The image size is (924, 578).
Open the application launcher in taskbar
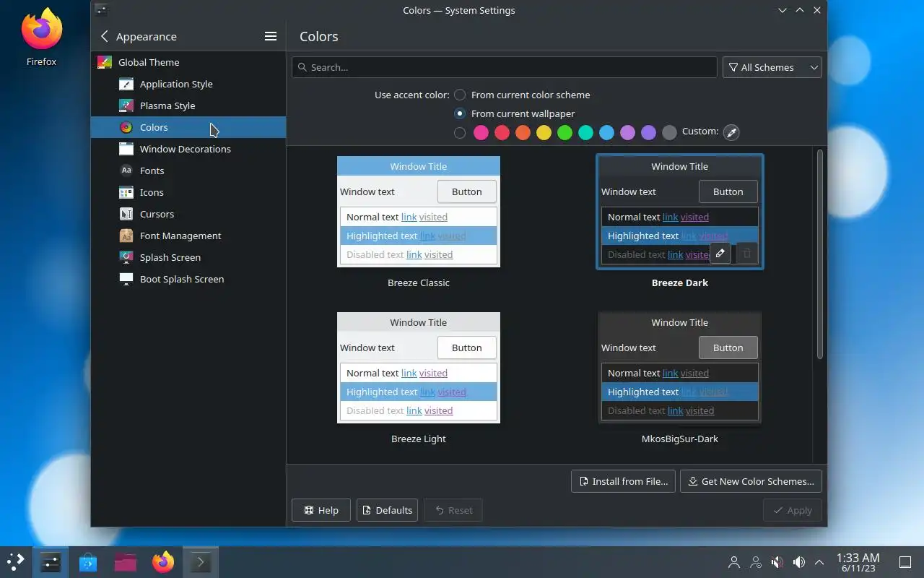(16, 562)
